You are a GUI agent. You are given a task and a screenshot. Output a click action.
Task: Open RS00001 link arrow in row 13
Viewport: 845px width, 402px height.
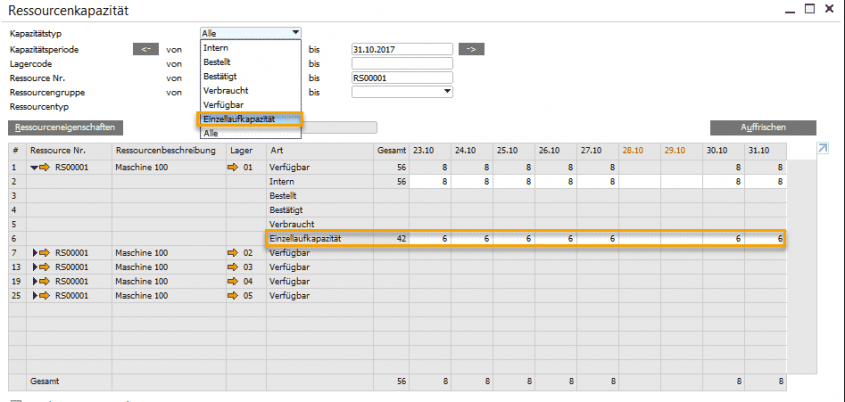point(44,267)
